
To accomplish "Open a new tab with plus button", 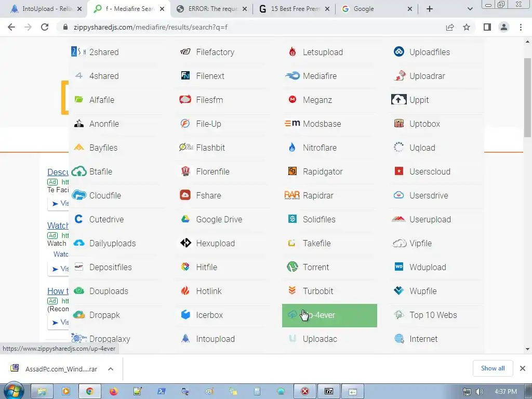I will coord(430,9).
